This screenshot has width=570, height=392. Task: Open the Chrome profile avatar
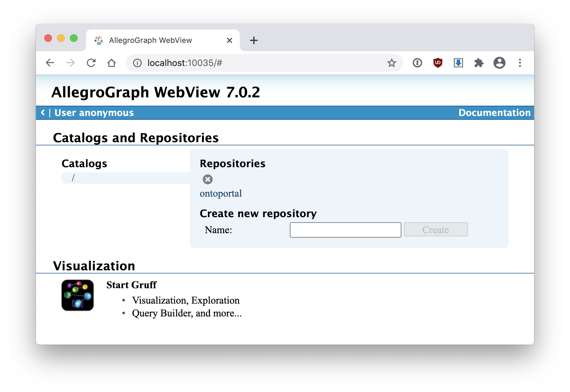pyautogui.click(x=499, y=63)
